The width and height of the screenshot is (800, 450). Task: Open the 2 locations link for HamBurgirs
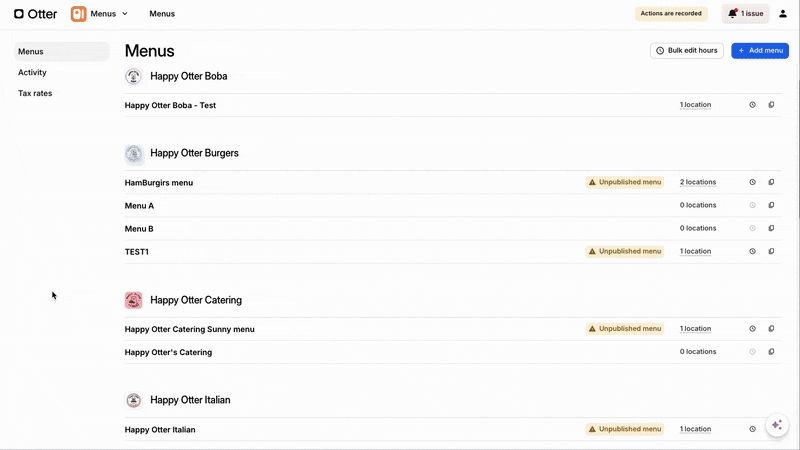click(x=698, y=183)
